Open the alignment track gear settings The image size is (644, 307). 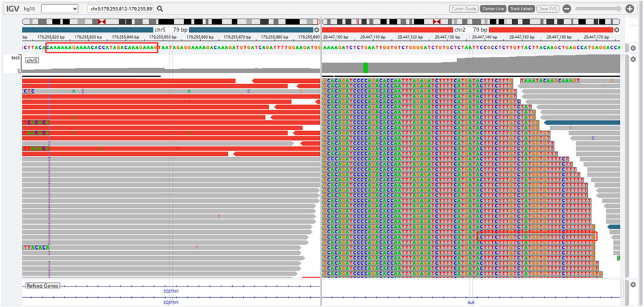[633, 59]
